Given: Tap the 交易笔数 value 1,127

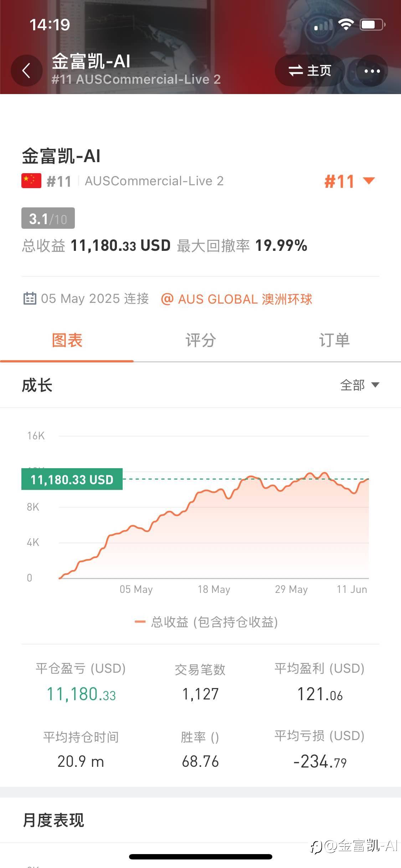Looking at the screenshot, I should [x=200, y=694].
